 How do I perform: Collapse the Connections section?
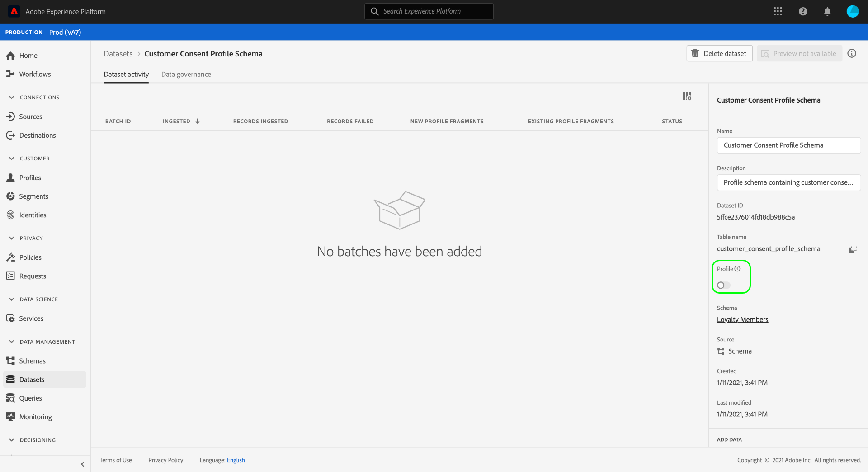pos(12,97)
